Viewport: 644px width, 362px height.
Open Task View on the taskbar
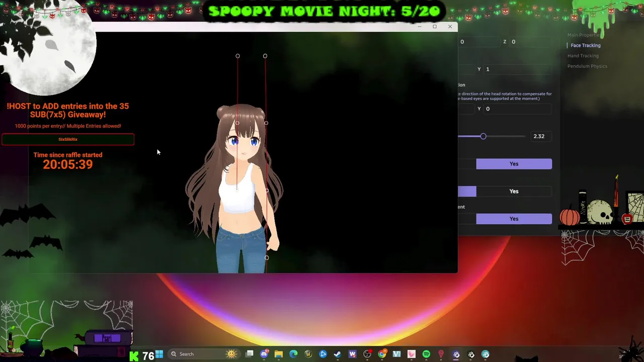point(250,354)
